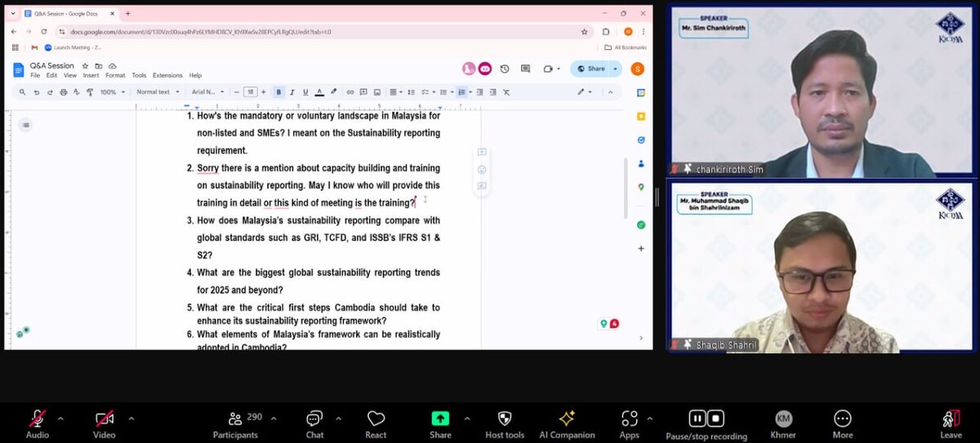This screenshot has height=443, width=980.
Task: Search the menus magnifier icon
Action: click(23, 92)
